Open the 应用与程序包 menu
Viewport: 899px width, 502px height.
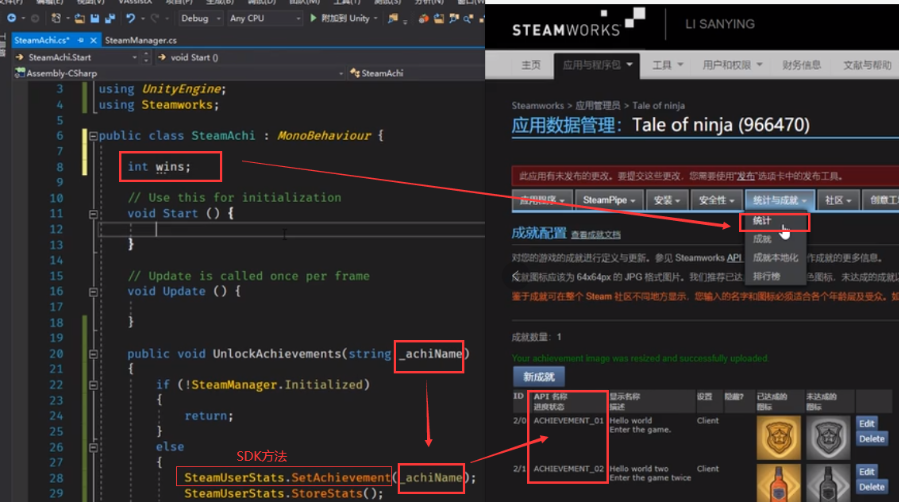[x=597, y=65]
